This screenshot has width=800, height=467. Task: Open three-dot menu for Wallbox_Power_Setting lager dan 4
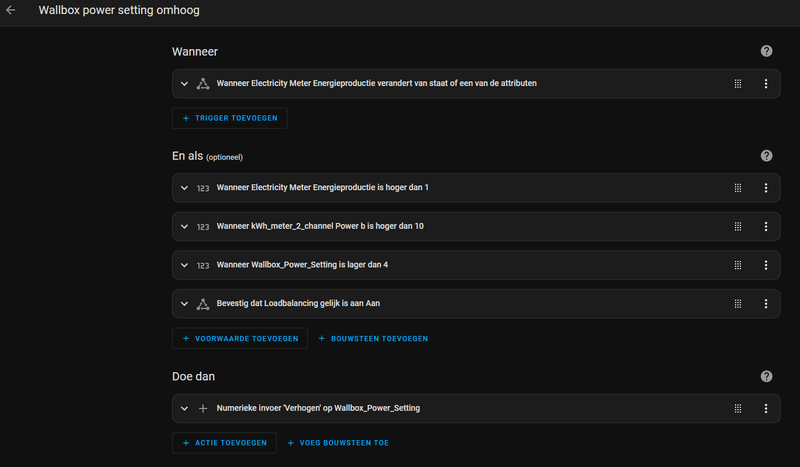[766, 265]
